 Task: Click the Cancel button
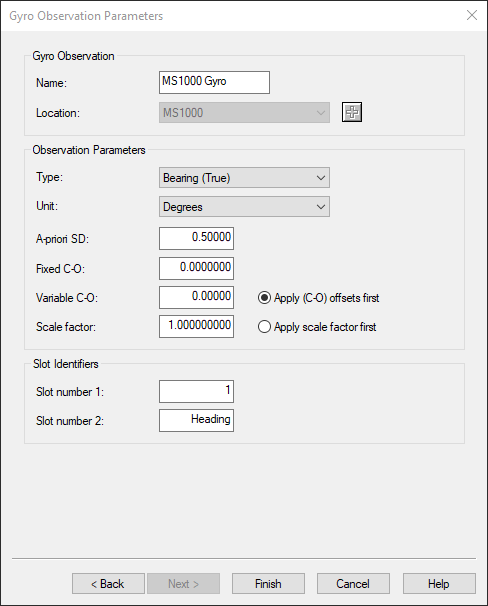[x=353, y=584]
